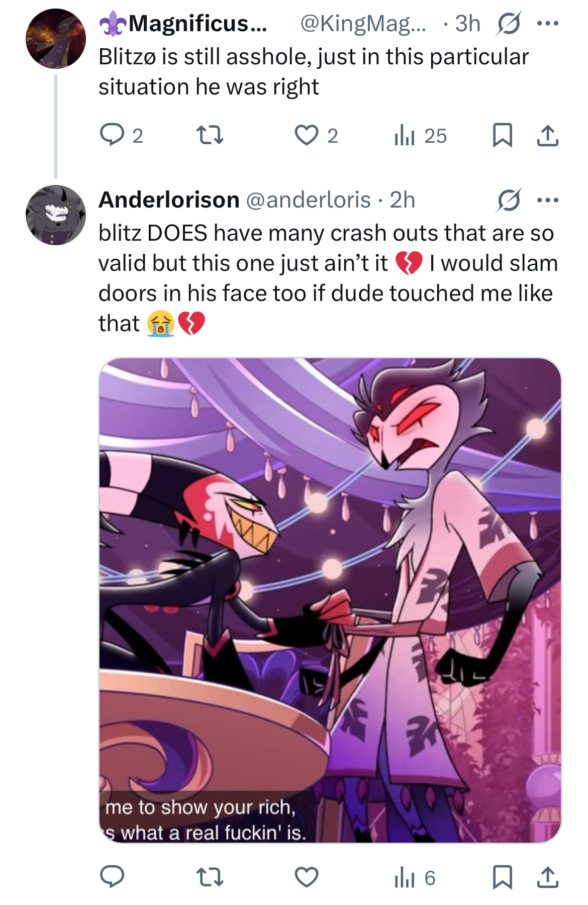Reply to Magnificus's tweet
The height and width of the screenshot is (905, 588).
coord(121,135)
